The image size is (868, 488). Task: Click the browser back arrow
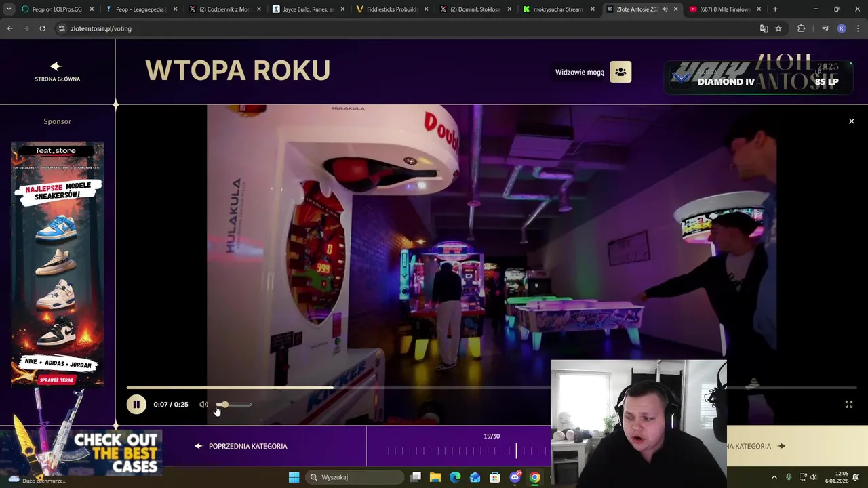coord(9,28)
